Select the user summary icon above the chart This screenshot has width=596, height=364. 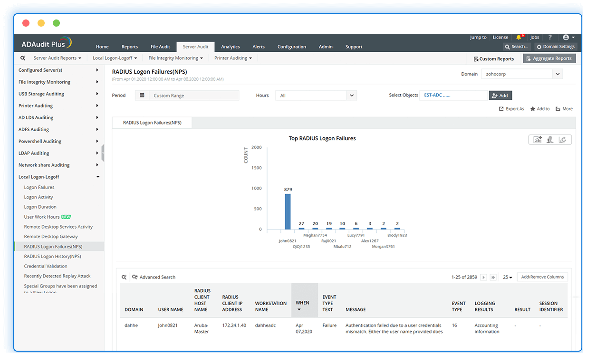click(x=550, y=139)
